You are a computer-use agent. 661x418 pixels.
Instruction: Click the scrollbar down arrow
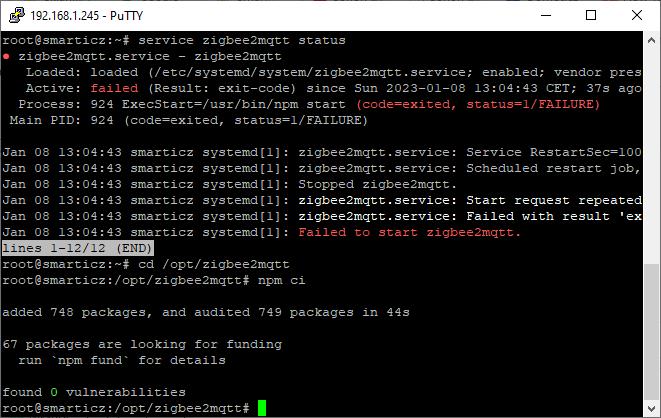(651, 408)
